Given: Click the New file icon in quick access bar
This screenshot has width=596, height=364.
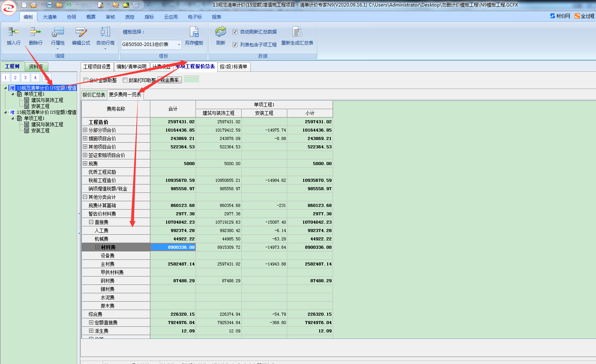Looking at the screenshot, I should (x=24, y=5).
